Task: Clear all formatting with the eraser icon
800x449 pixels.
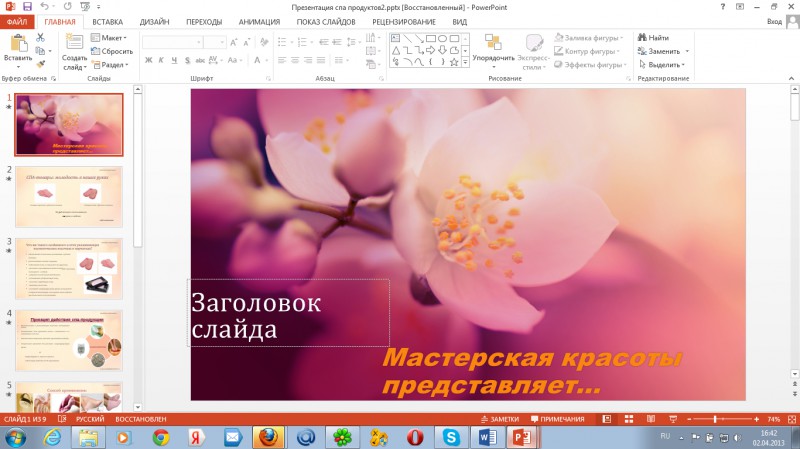Action: (x=264, y=42)
